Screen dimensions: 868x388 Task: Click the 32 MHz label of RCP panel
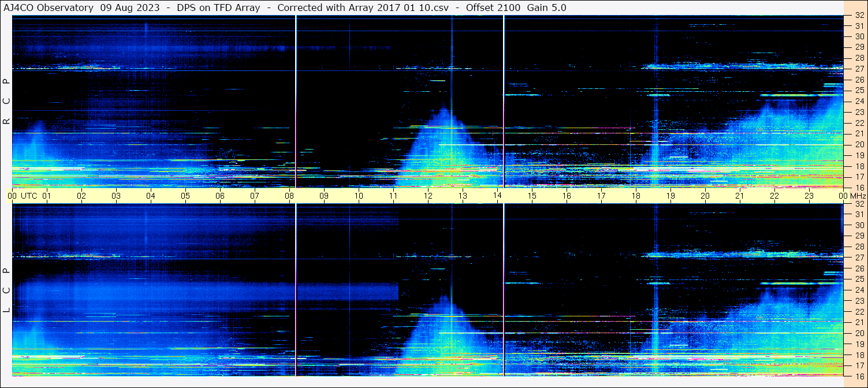(859, 16)
